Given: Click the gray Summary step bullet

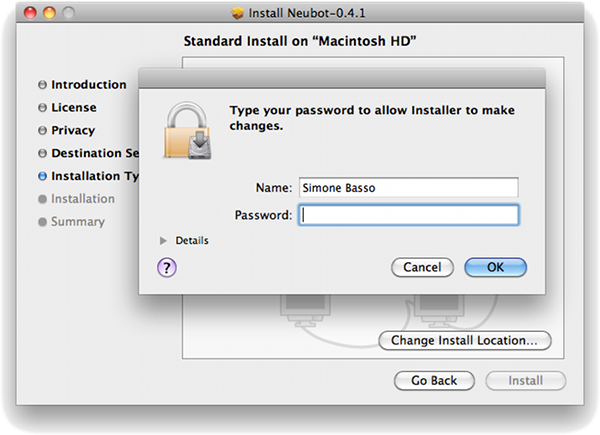Looking at the screenshot, I should [42, 222].
